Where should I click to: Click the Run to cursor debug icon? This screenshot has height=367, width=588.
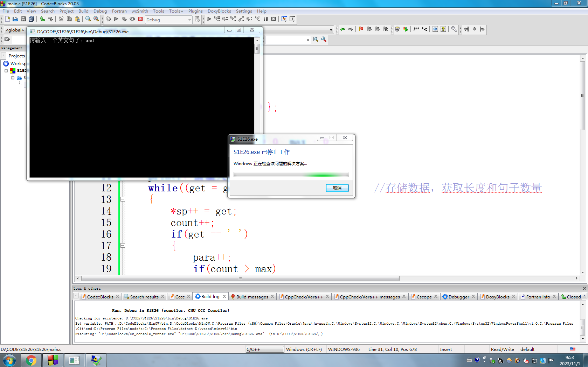point(217,19)
